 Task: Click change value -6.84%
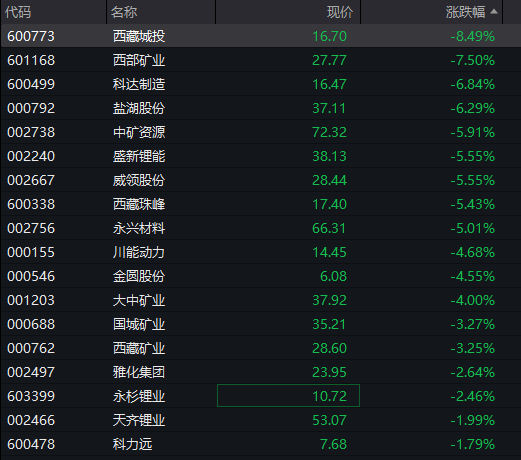(473, 84)
